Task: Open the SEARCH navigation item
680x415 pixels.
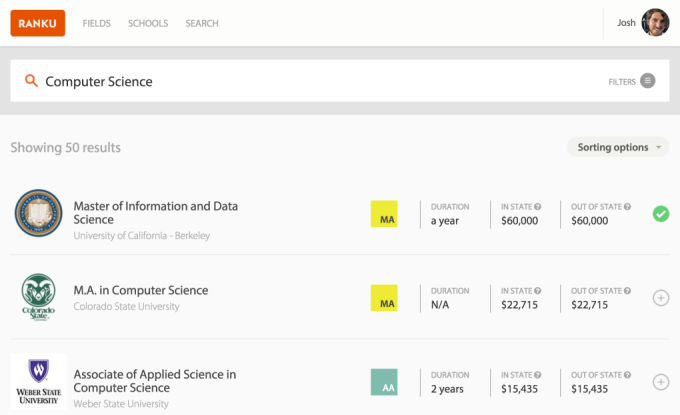Action: click(x=202, y=23)
